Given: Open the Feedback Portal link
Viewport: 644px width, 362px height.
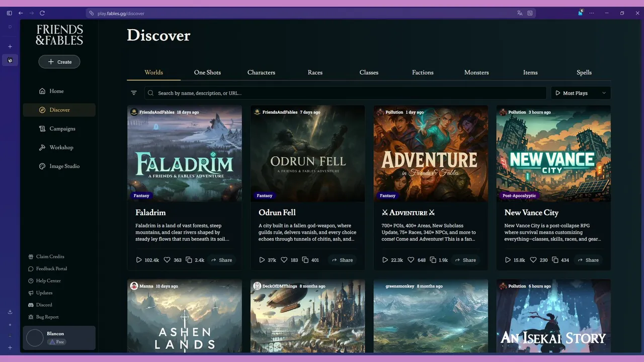Looking at the screenshot, I should point(48,268).
